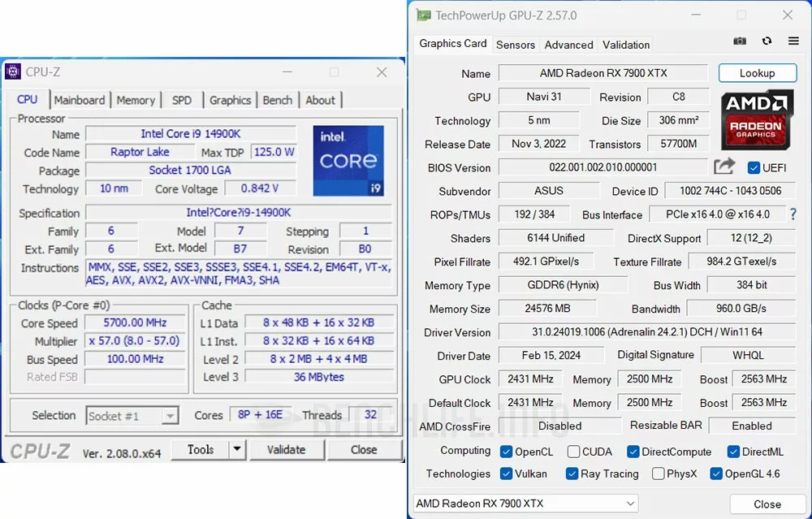Select the CPU tab in CPU-Z
This screenshot has height=519, width=812.
27,99
